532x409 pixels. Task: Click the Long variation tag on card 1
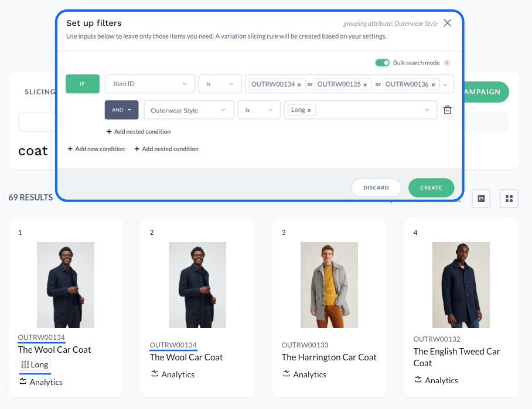point(34,364)
